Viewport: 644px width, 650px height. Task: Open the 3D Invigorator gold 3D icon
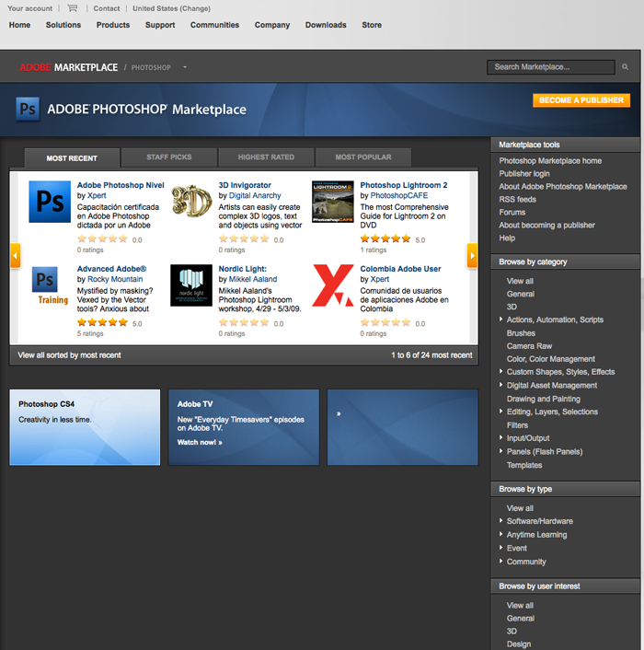(191, 201)
